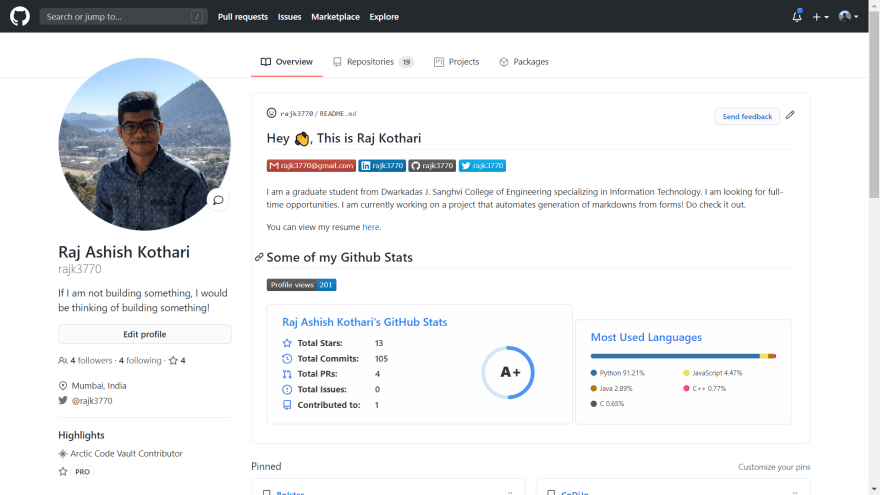
Task: Open the resume 'here' link
Action: click(x=371, y=227)
